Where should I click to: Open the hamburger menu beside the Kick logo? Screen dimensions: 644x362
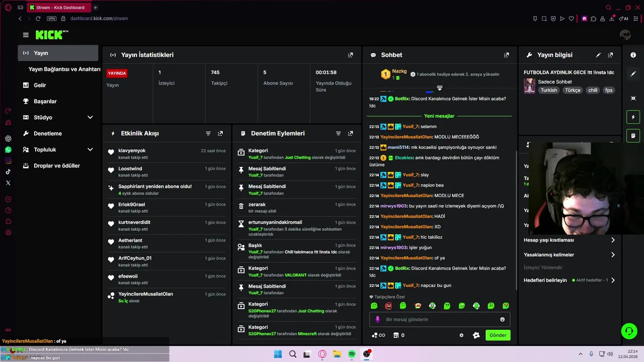[26, 35]
